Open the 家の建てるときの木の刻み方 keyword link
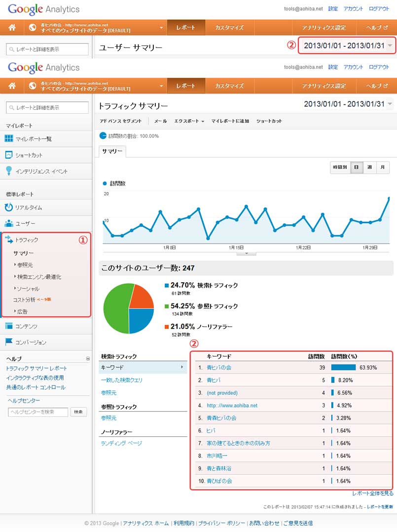Viewport: 397px width, 532px height. (x=238, y=443)
